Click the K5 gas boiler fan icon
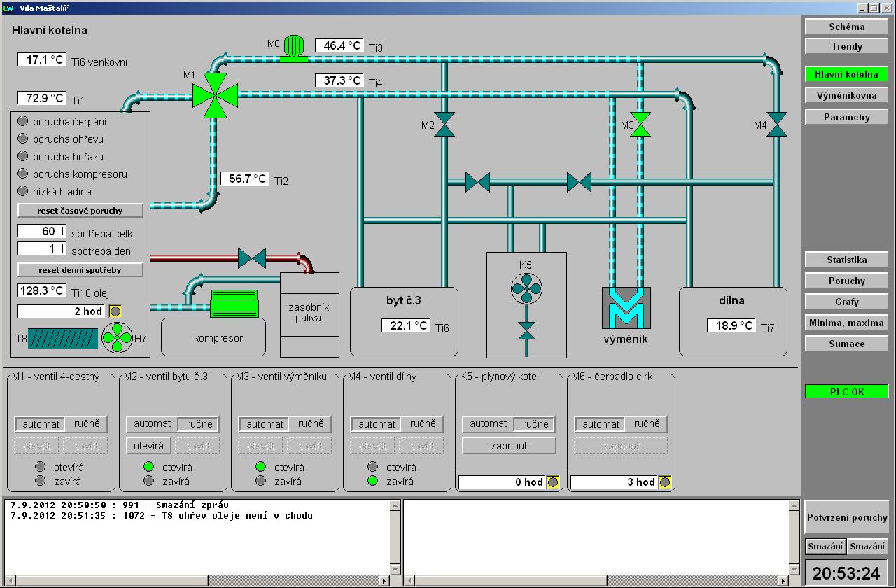This screenshot has width=896, height=588. (x=526, y=288)
